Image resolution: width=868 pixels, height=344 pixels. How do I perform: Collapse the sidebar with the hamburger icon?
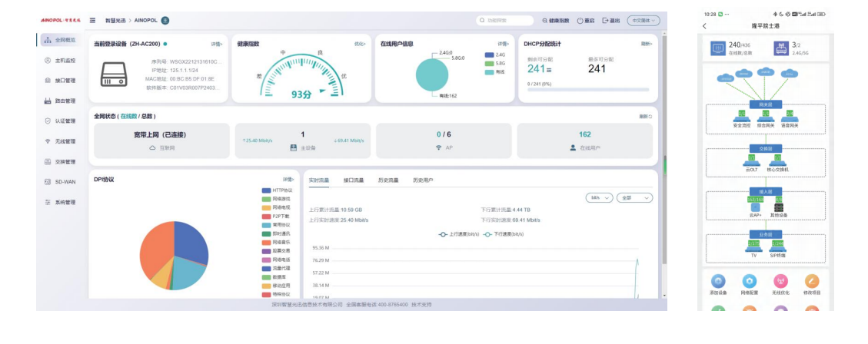coord(92,21)
